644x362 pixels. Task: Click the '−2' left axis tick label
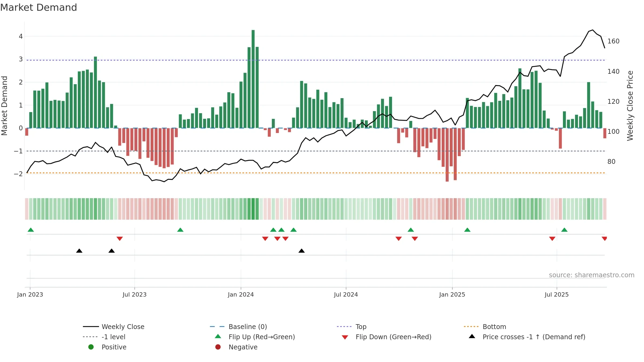pos(19,174)
